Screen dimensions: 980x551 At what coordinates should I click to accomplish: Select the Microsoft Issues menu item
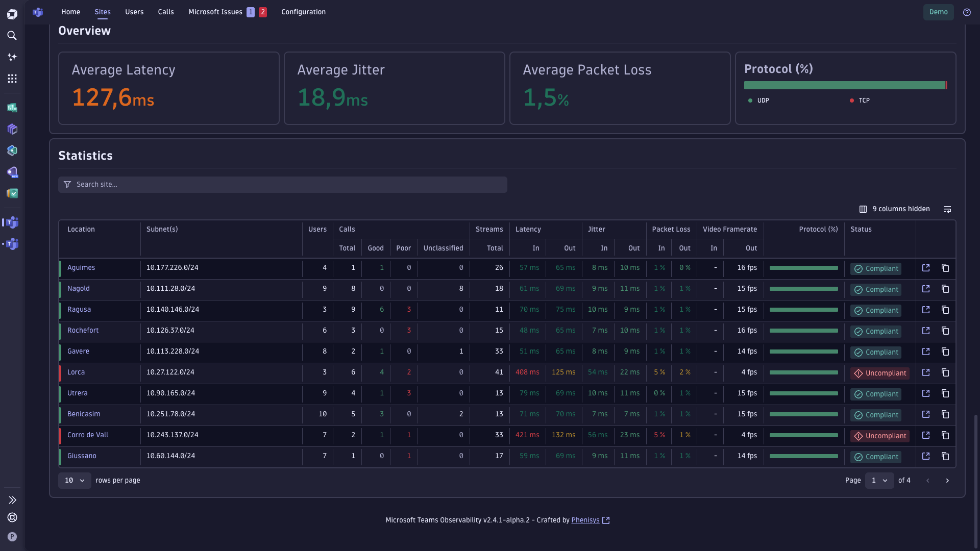215,12
